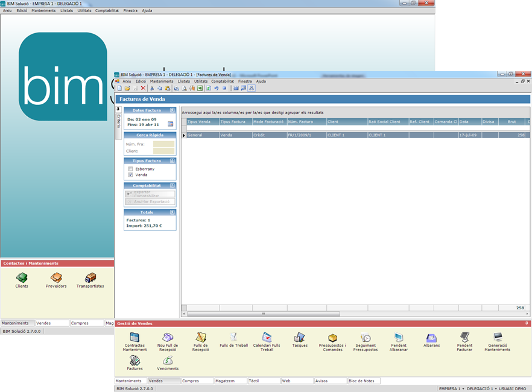The image size is (532, 392).
Task: Collapse the Comptabilitat panel
Action: [173, 186]
